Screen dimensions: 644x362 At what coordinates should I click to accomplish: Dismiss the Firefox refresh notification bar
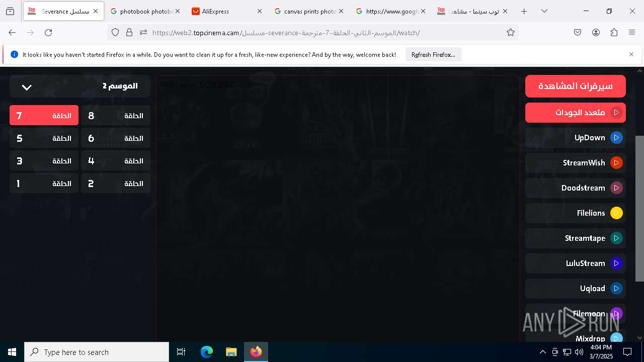coord(631,54)
